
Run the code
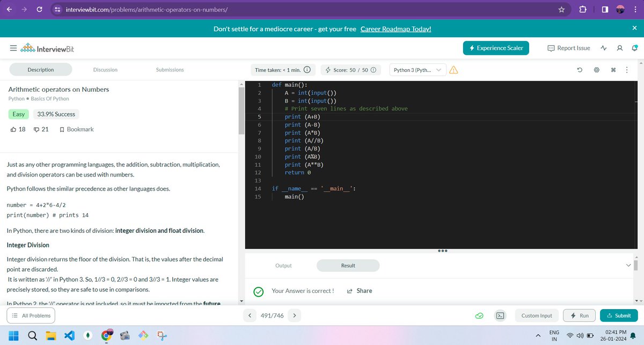click(580, 315)
